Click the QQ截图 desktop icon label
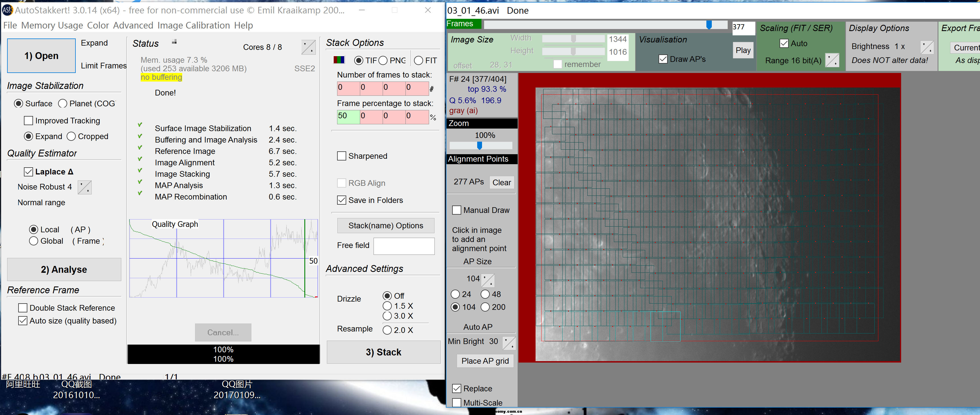Image resolution: width=980 pixels, height=415 pixels. [77, 390]
